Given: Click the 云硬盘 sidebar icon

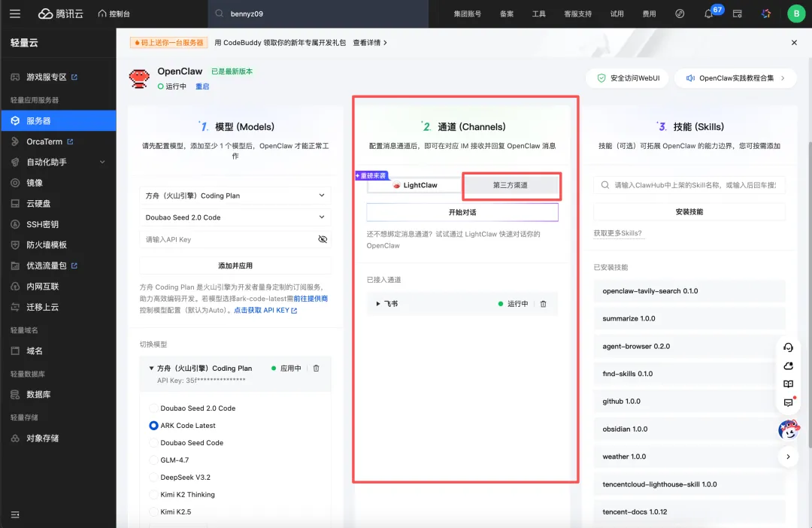Looking at the screenshot, I should (16, 204).
